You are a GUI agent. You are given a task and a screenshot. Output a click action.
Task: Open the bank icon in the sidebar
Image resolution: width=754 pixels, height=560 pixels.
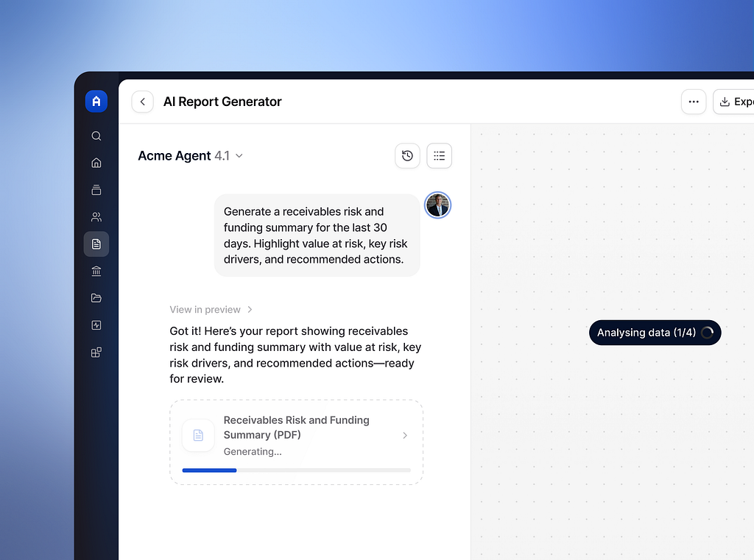tap(96, 271)
